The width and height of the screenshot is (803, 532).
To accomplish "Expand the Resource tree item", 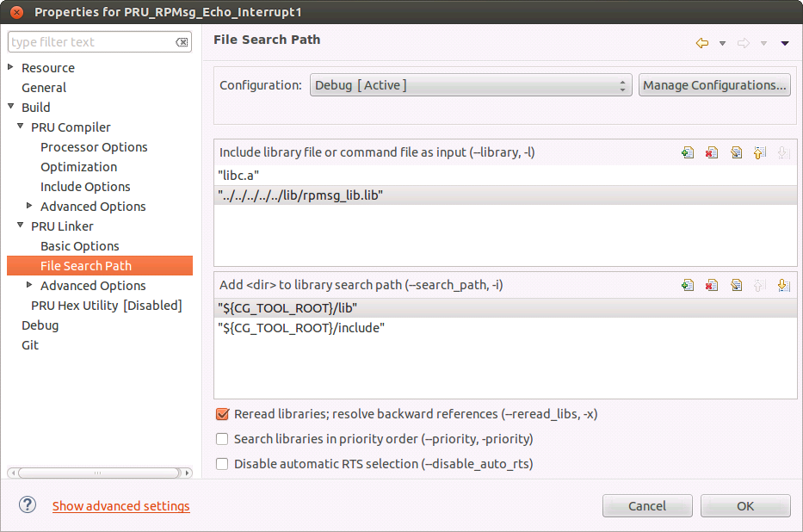I will (10, 67).
